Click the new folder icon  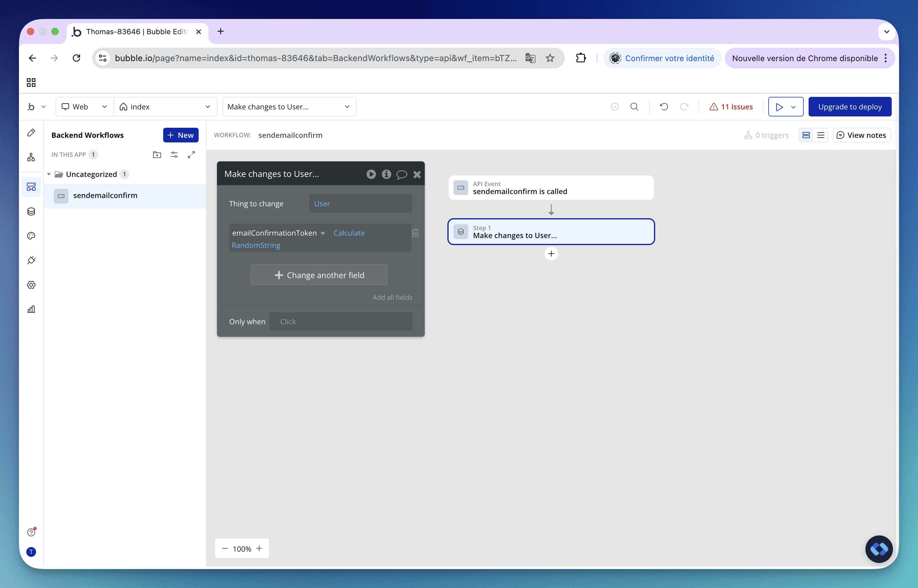click(157, 155)
